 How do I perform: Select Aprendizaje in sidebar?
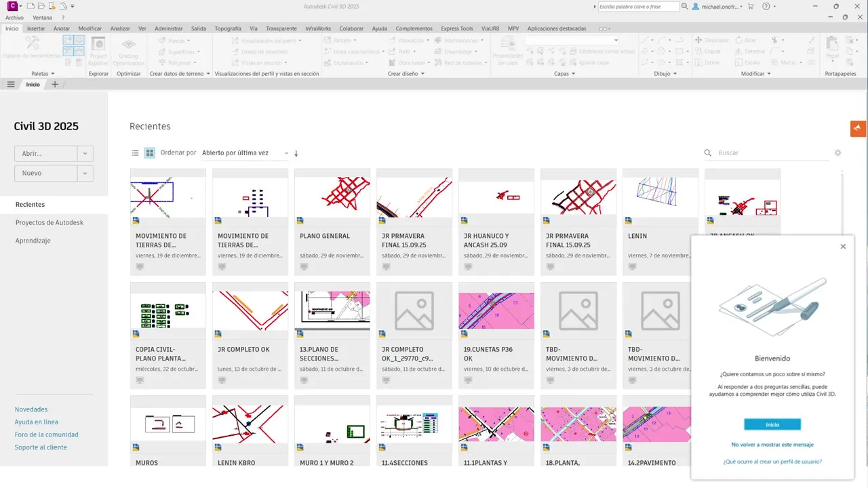(33, 241)
